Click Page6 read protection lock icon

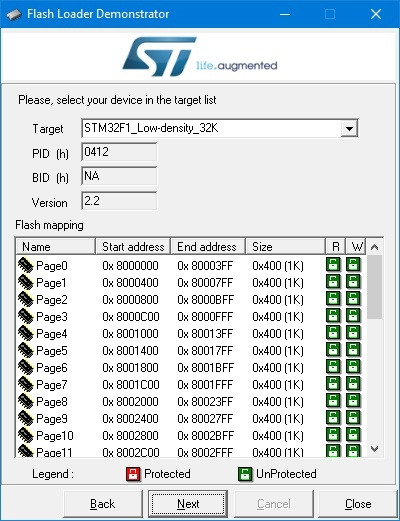[x=333, y=367]
